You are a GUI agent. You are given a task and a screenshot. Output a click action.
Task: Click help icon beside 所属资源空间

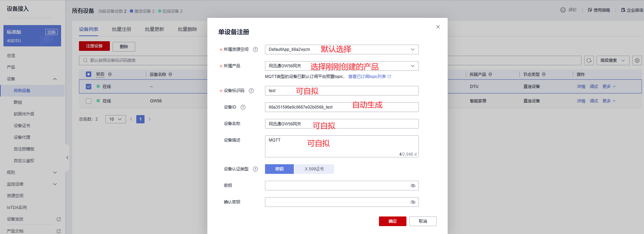click(x=255, y=49)
